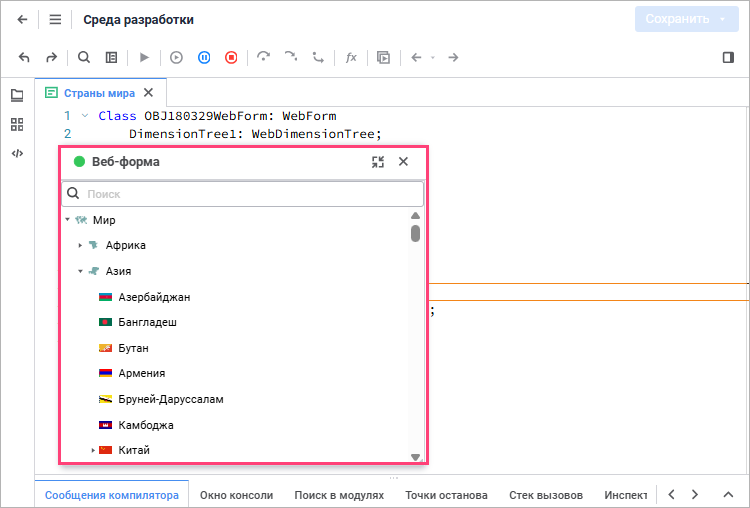Screen dimensions: 750x508
Task: Go back using the header arrow
Action: click(22, 20)
